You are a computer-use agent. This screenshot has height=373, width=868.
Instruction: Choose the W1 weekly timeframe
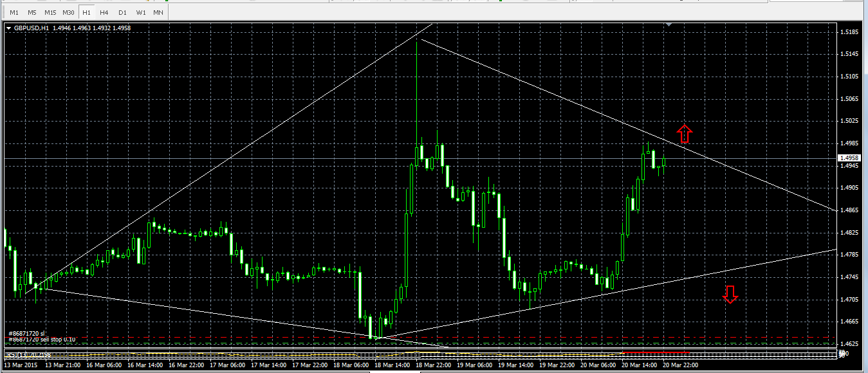(x=140, y=13)
